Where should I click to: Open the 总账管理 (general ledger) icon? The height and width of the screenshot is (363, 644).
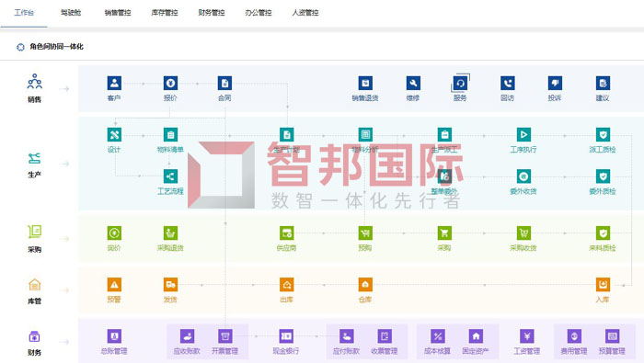tap(114, 336)
